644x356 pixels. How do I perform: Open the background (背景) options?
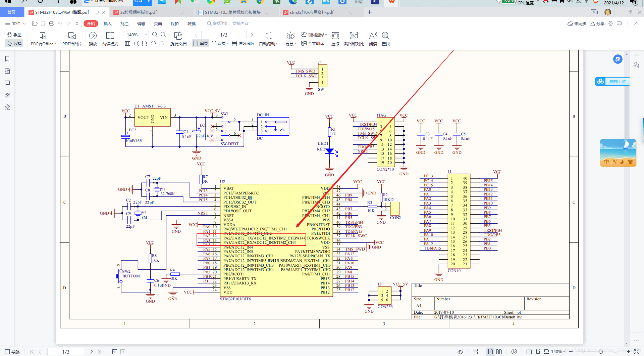click(290, 39)
